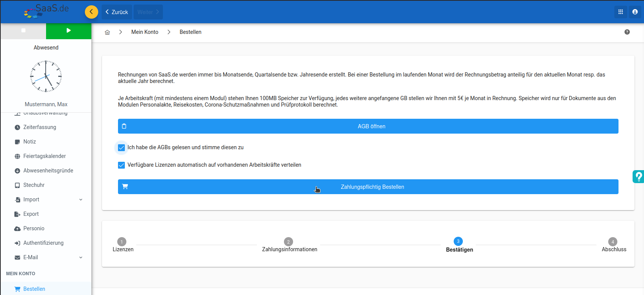
Task: Expand the Import submenu
Action: click(81, 199)
